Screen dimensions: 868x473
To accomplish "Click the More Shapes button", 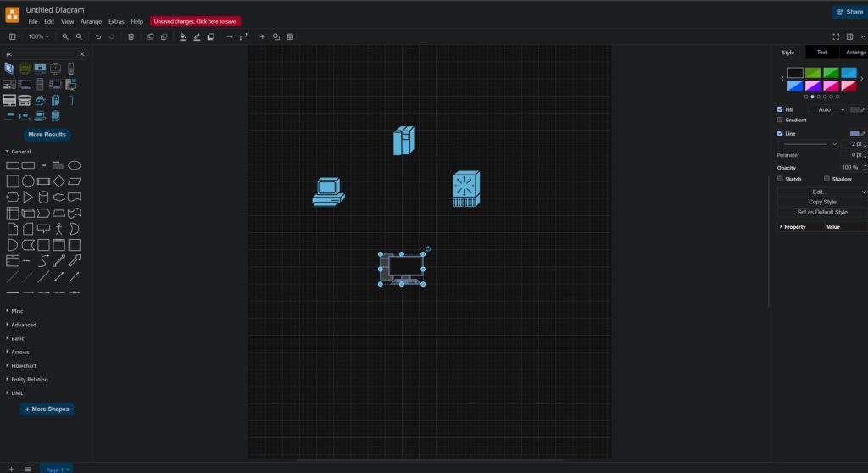I will click(x=47, y=409).
